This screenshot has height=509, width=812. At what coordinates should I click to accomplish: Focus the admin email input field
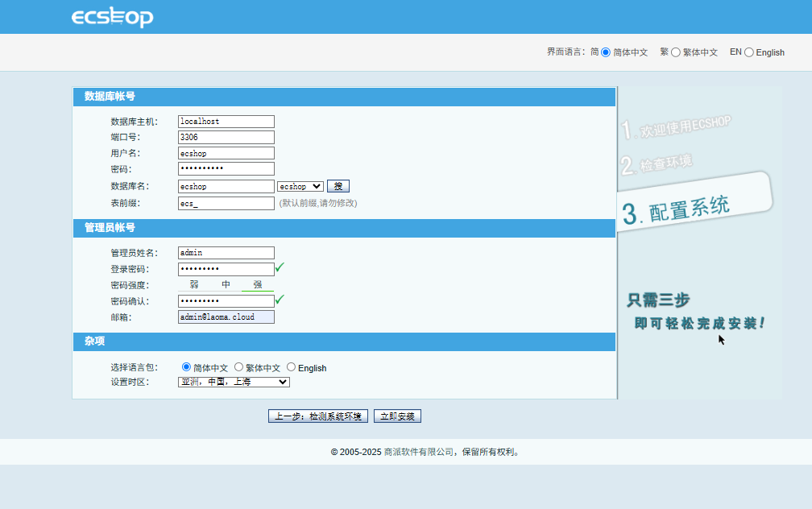click(226, 317)
